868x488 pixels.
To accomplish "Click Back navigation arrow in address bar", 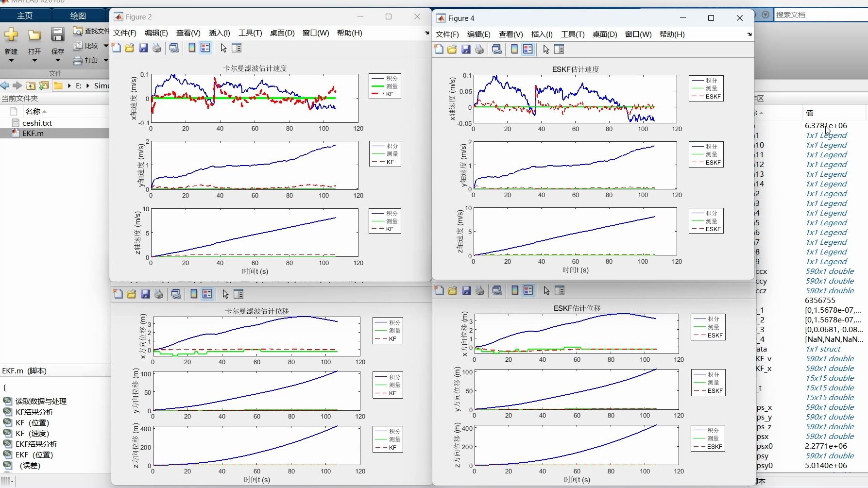I will (x=5, y=85).
